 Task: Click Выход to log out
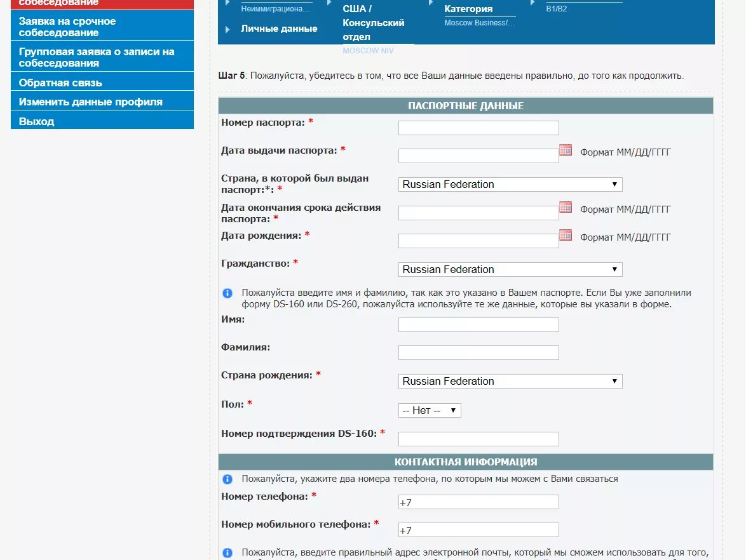(x=102, y=120)
